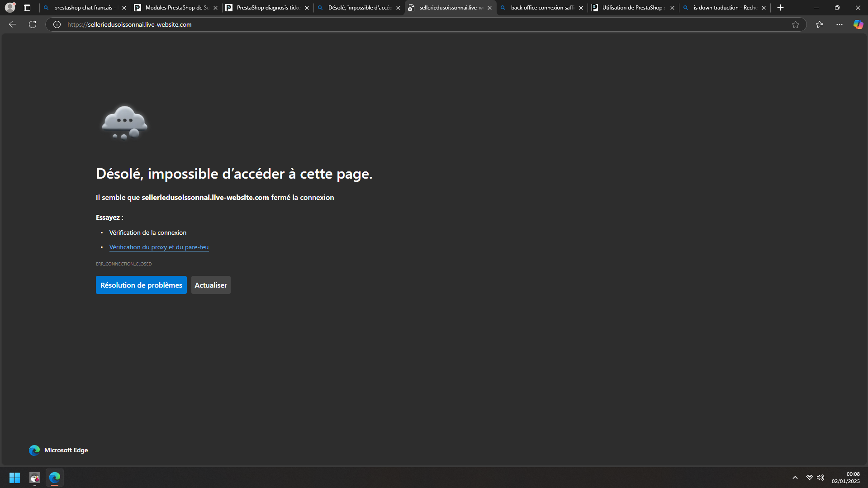
Task: View site information icon in address bar
Action: (x=57, y=24)
